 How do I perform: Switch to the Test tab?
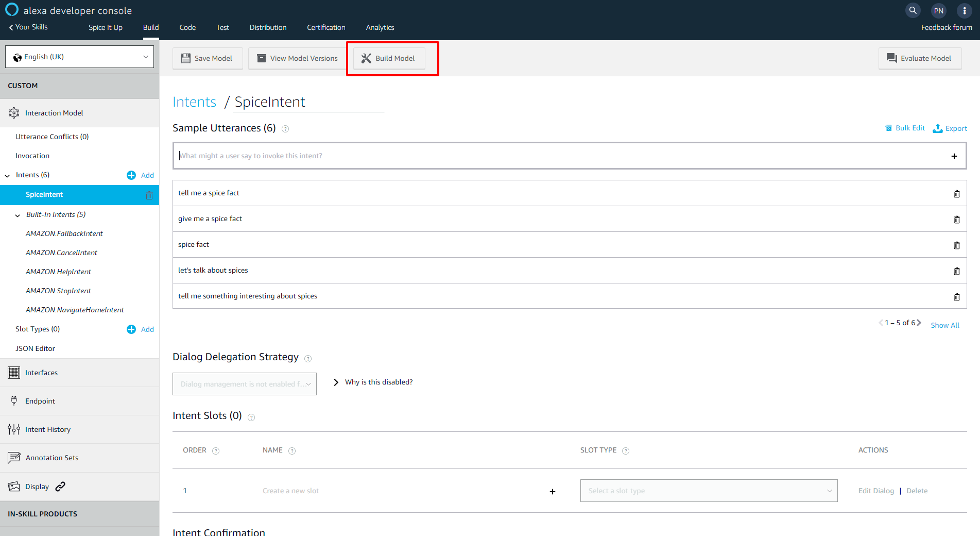(222, 27)
